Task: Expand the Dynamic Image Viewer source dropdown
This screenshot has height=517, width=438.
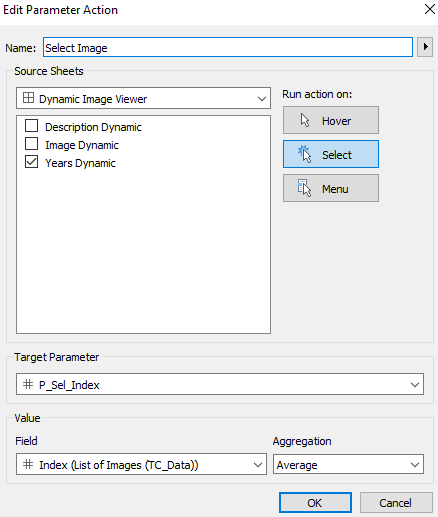Action: pos(143,98)
